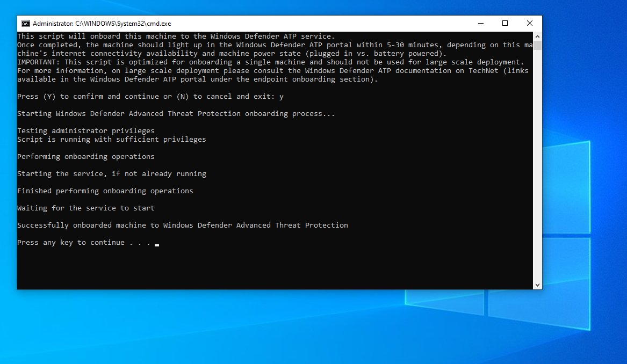Click the 'Press (Y) to confirm' prompt line
627x364 pixels.
(150, 97)
